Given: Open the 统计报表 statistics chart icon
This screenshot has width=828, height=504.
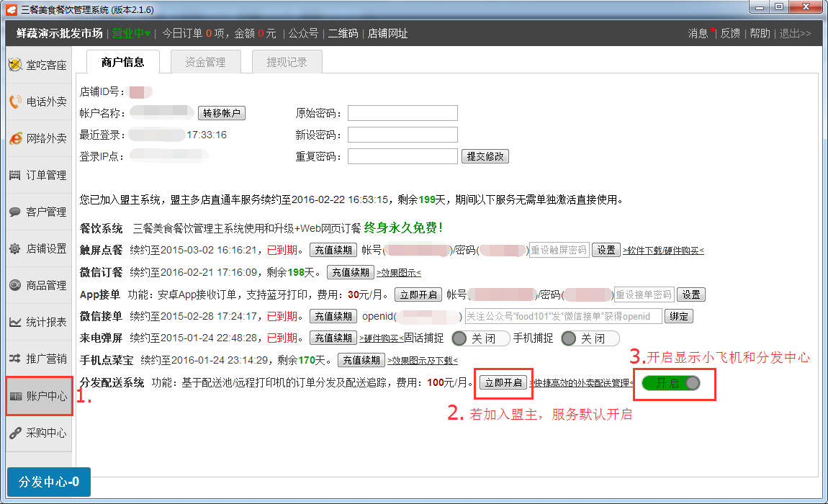Looking at the screenshot, I should pos(15,322).
